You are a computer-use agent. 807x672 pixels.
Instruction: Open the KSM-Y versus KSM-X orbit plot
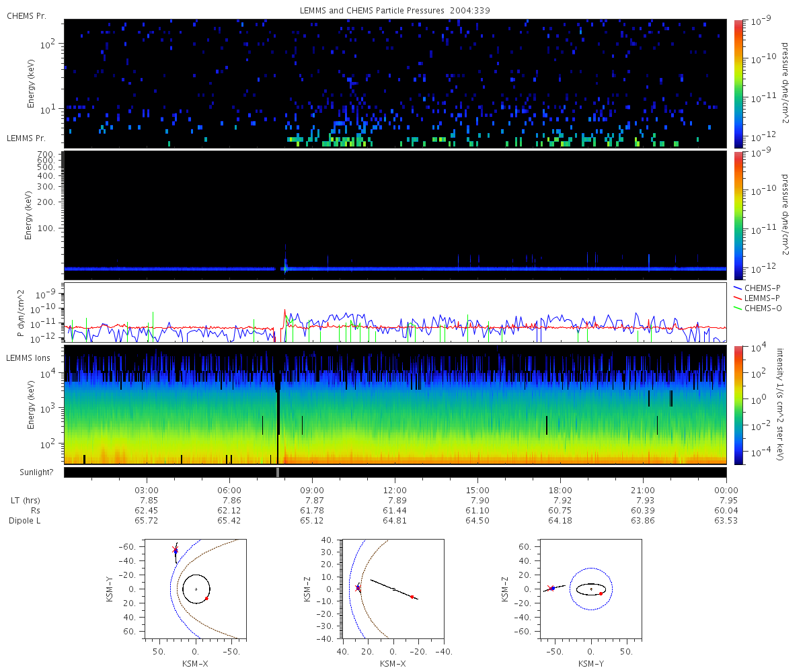tap(194, 587)
